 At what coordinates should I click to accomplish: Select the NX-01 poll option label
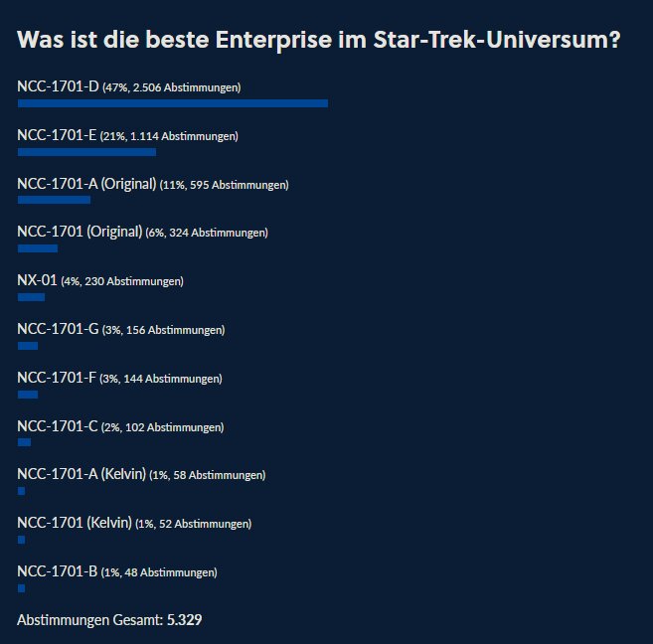click(x=37, y=280)
